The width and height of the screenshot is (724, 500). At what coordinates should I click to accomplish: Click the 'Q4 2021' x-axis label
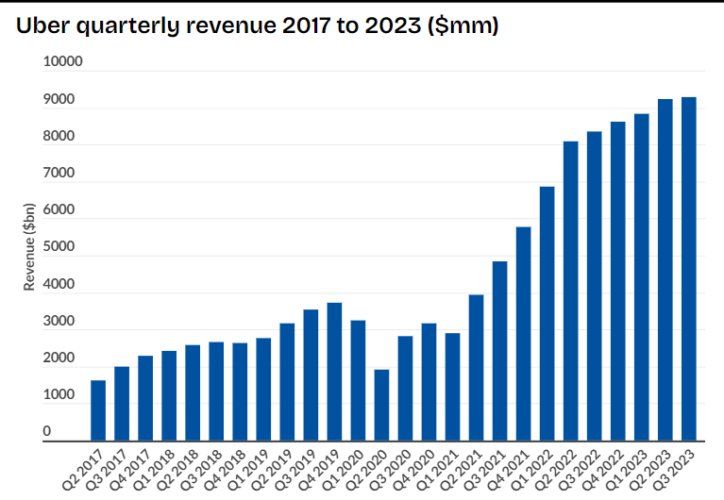[x=508, y=469]
